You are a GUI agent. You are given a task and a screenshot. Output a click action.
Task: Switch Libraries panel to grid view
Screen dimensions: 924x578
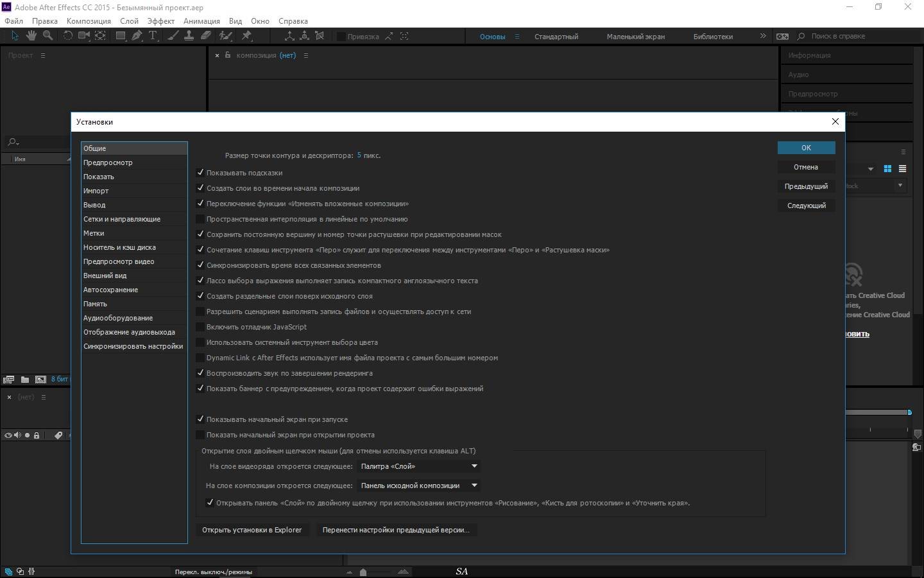click(887, 169)
